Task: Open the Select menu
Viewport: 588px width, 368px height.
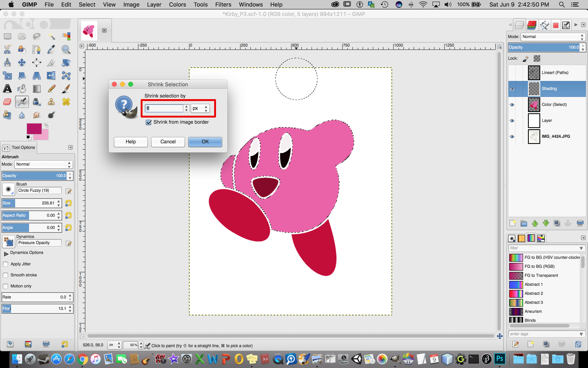Action: pyautogui.click(x=87, y=5)
